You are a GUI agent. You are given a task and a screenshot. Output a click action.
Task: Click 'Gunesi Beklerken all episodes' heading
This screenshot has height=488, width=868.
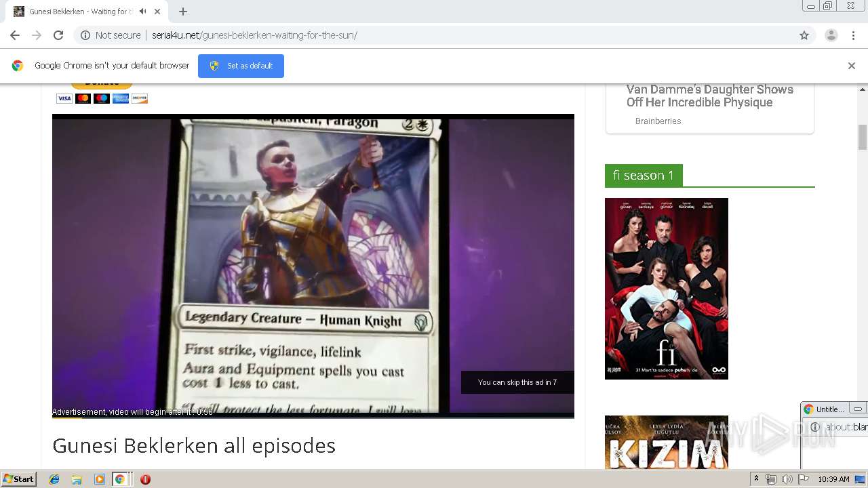(x=194, y=446)
